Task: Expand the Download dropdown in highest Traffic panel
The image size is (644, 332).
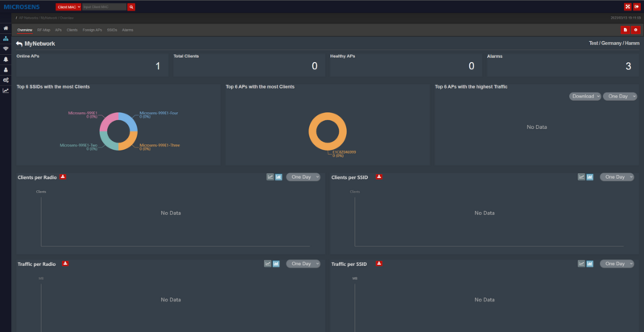Action: pyautogui.click(x=584, y=96)
